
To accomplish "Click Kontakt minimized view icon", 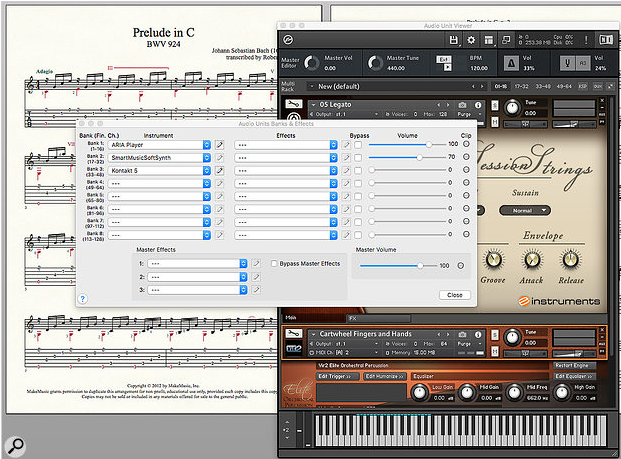I will (x=506, y=40).
